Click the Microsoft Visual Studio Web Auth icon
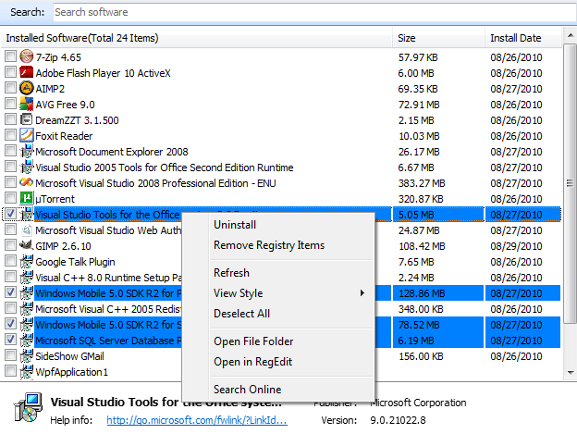The height and width of the screenshot is (434, 577). (x=26, y=230)
